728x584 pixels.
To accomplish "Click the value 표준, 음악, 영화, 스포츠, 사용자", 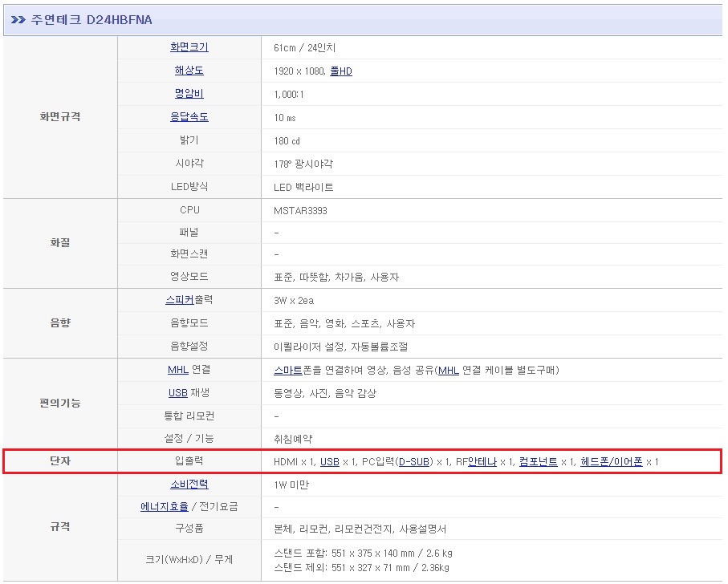I will click(344, 324).
